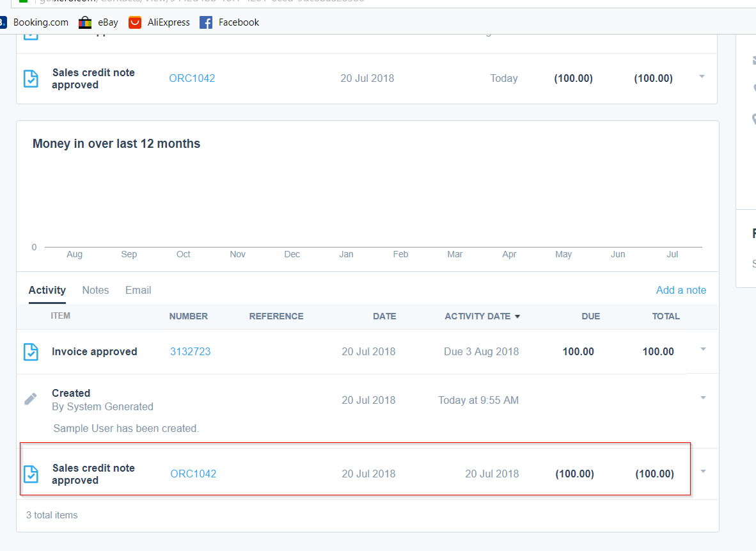Expand options arrow for Created row

(702, 398)
